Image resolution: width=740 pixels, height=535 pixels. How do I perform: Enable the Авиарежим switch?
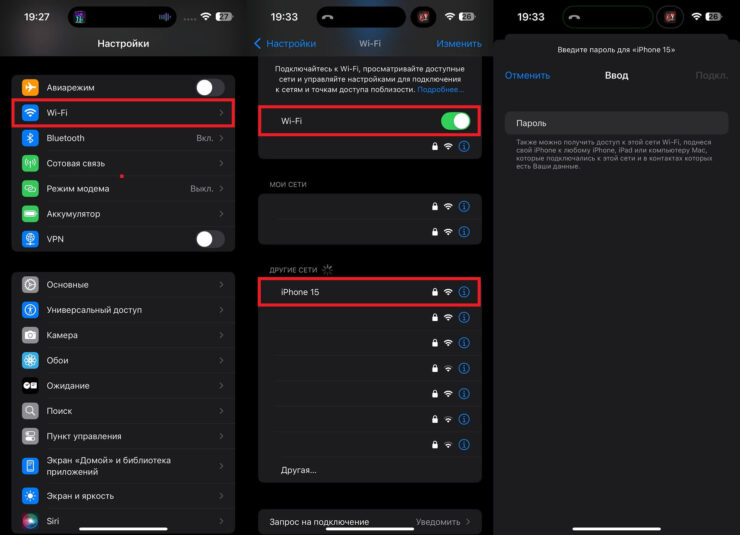[x=210, y=88]
